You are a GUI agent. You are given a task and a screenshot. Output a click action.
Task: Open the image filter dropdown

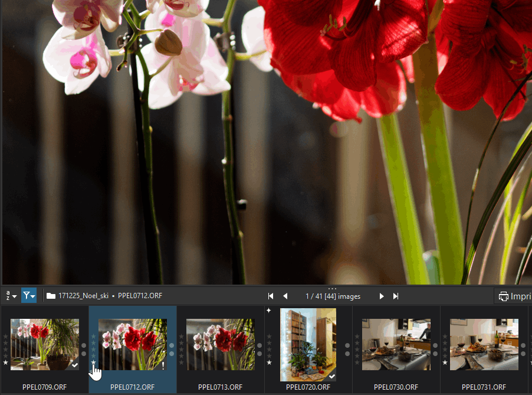29,296
